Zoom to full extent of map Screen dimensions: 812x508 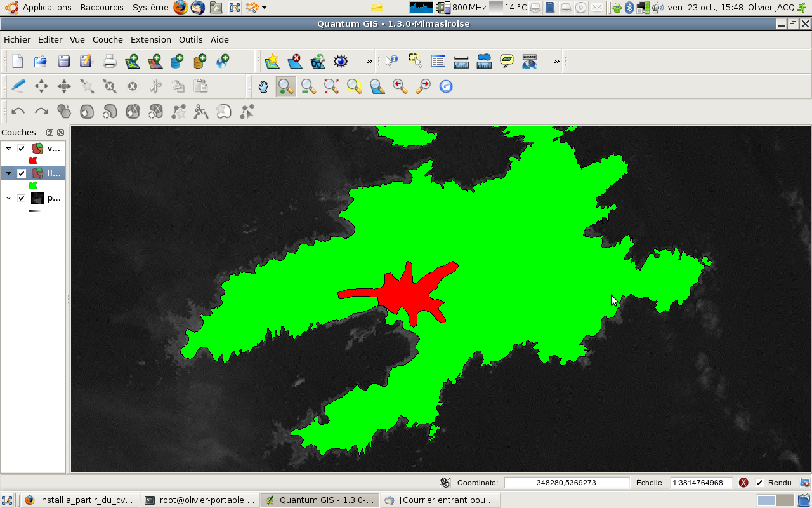point(332,86)
